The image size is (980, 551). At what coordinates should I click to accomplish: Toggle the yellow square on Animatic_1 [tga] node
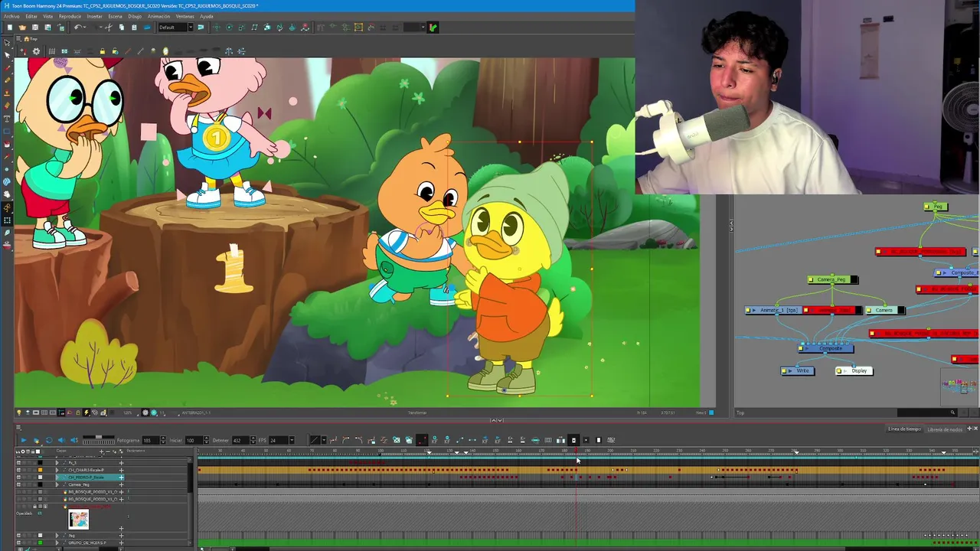(748, 310)
